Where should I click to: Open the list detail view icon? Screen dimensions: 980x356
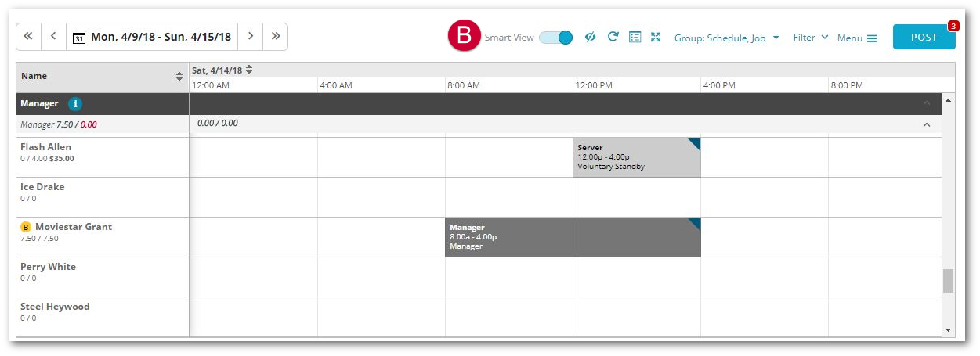(x=635, y=37)
